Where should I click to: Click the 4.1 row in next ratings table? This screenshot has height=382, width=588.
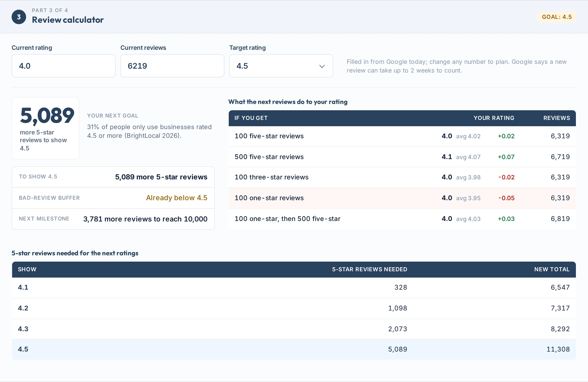tap(294, 287)
